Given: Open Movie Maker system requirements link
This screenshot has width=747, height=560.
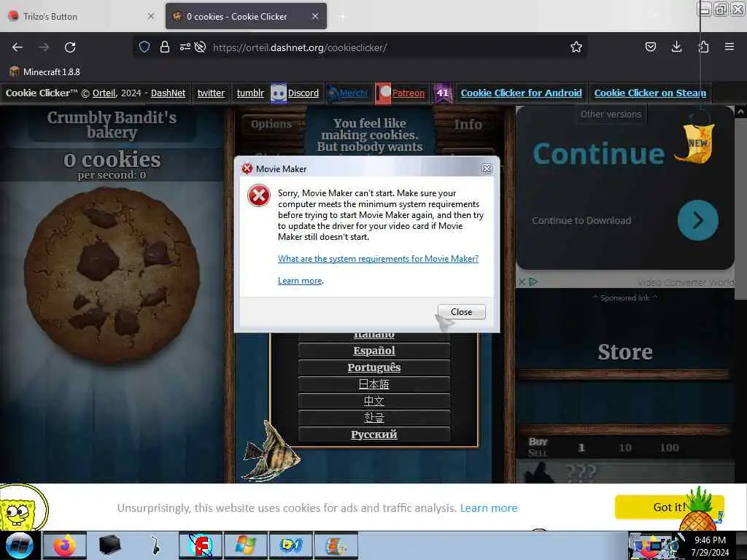Looking at the screenshot, I should click(379, 259).
